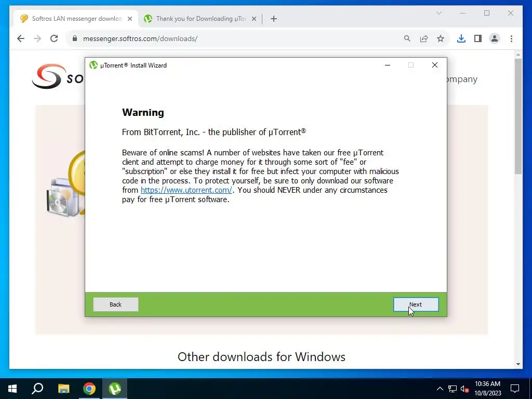Bookmark this page with the star icon
532x399 pixels.
click(x=441, y=38)
